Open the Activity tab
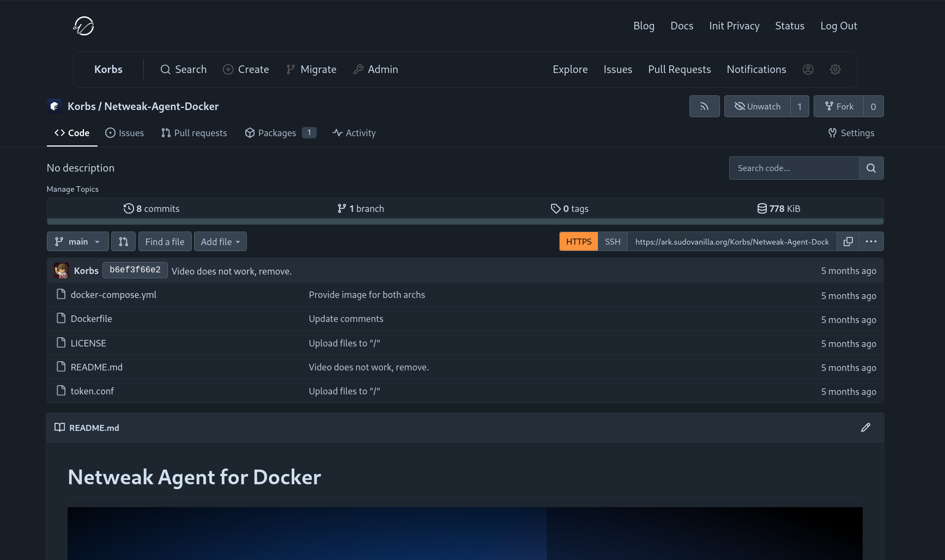Screen dimensions: 945x560 (x=354, y=133)
